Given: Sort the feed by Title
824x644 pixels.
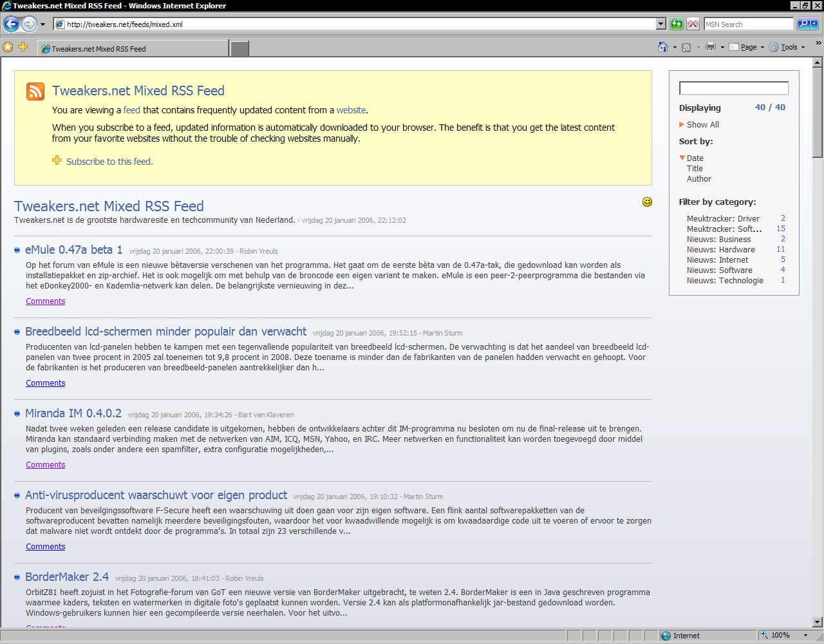Looking at the screenshot, I should tap(695, 169).
